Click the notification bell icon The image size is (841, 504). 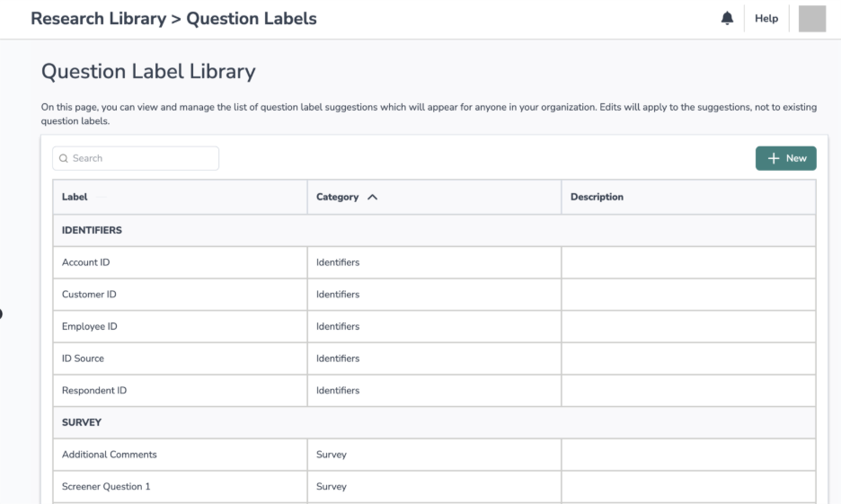click(x=726, y=19)
